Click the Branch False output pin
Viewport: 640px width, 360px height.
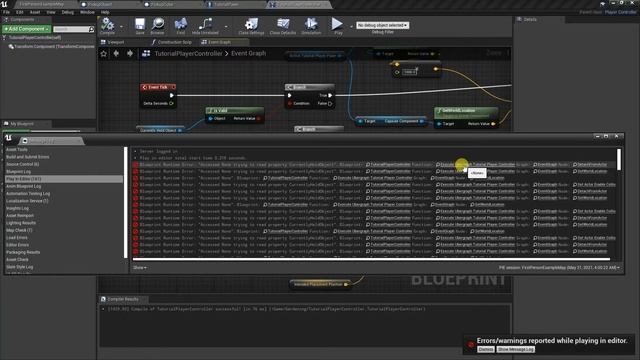click(x=330, y=104)
